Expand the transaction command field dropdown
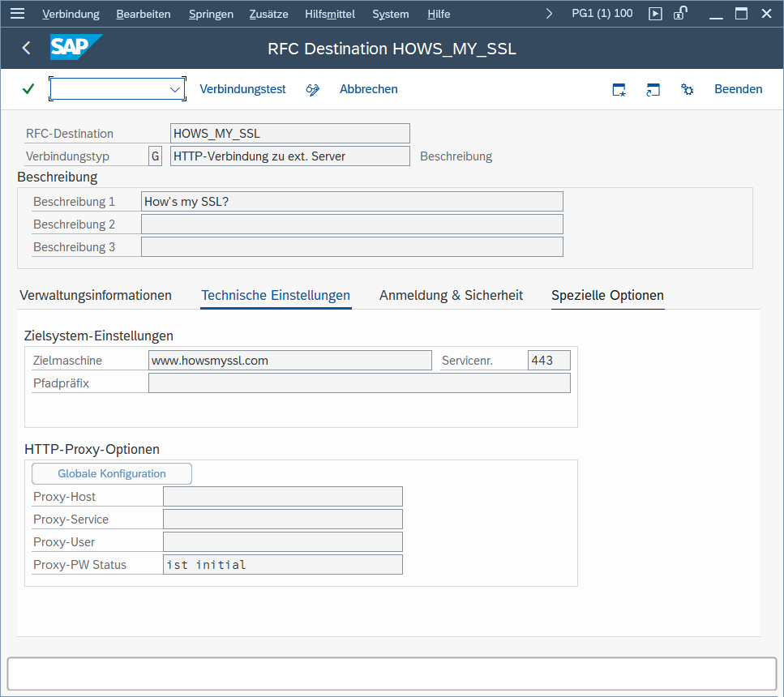This screenshot has height=697, width=784. [x=175, y=89]
